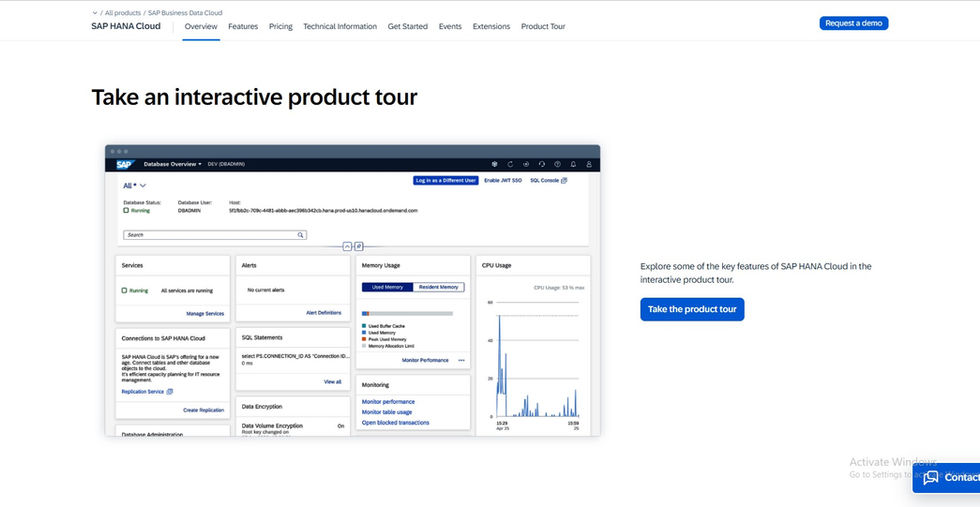Viewport: 980px width, 507px height.
Task: Click the dashboard Search field
Action: coord(215,235)
